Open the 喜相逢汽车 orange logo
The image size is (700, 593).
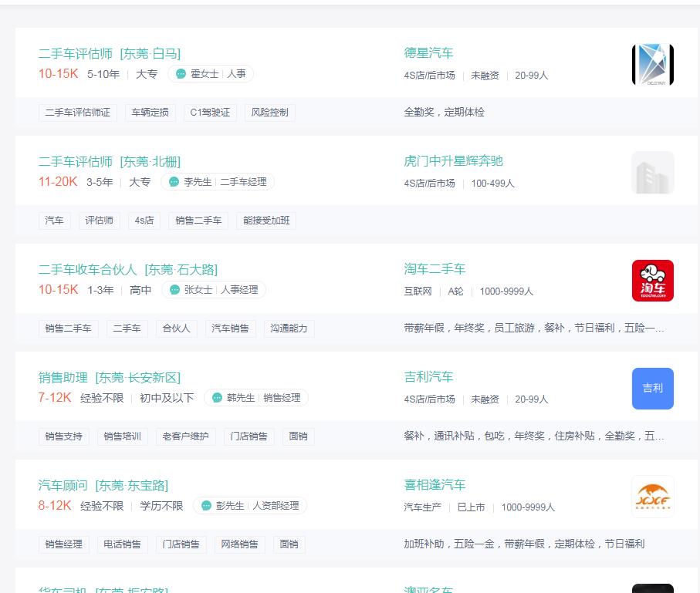pyautogui.click(x=653, y=497)
